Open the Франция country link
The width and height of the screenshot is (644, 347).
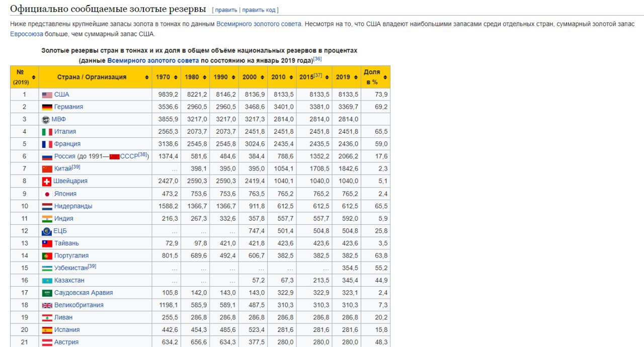click(x=67, y=144)
